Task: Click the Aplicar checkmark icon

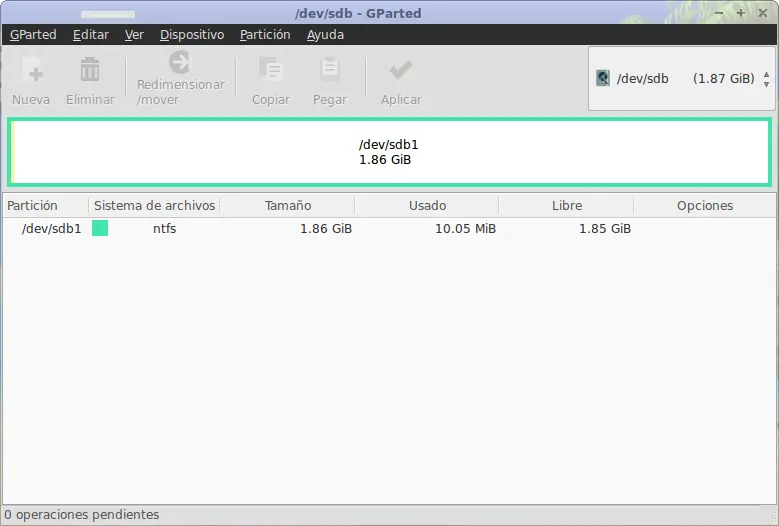Action: [x=401, y=70]
